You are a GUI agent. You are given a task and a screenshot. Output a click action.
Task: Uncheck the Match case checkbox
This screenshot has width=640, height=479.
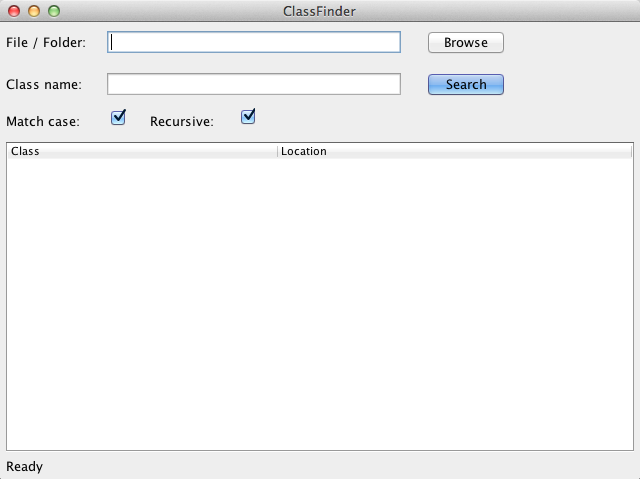click(x=118, y=118)
